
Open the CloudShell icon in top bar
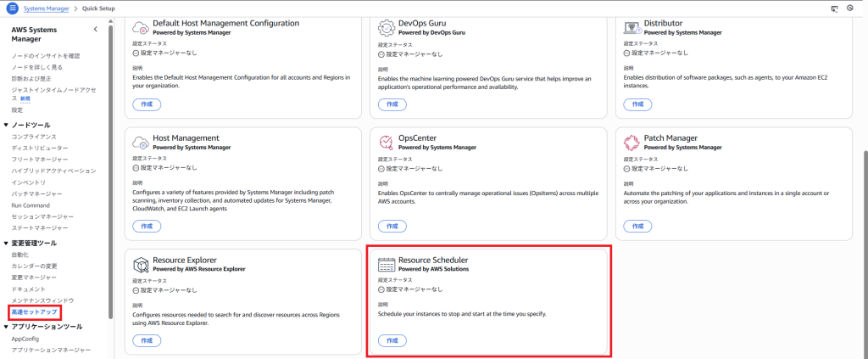(x=833, y=8)
